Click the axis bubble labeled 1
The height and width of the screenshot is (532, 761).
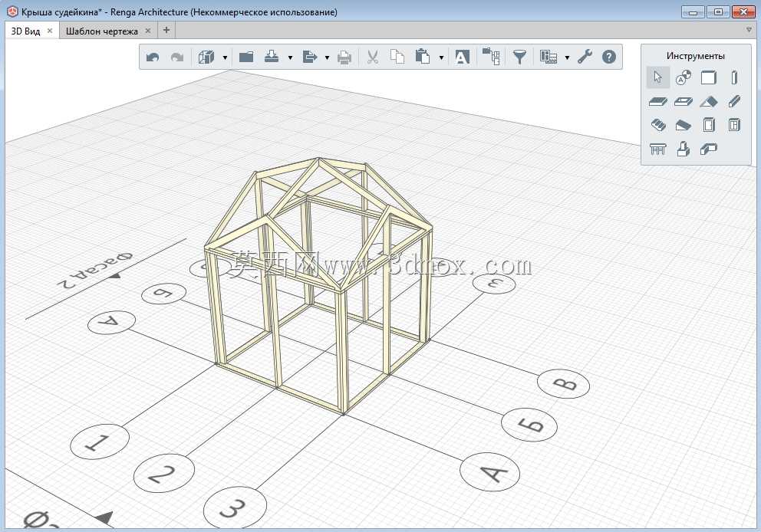(x=100, y=442)
